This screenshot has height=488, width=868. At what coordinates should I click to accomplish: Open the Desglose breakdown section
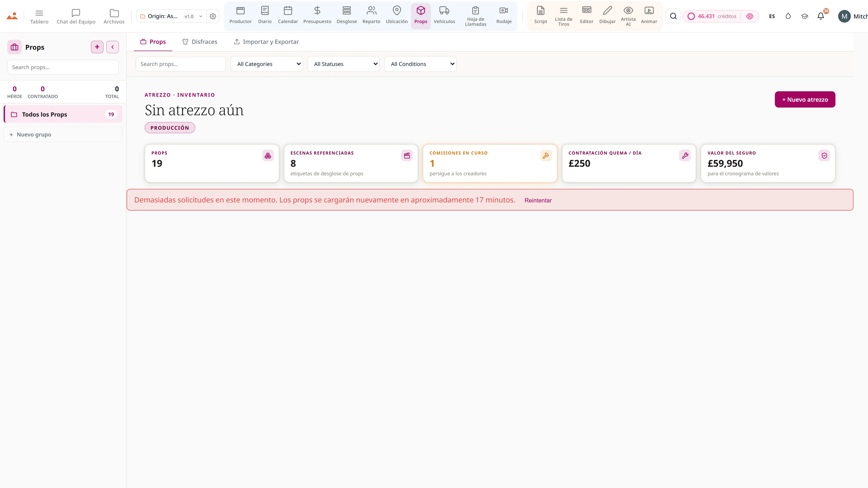click(346, 16)
